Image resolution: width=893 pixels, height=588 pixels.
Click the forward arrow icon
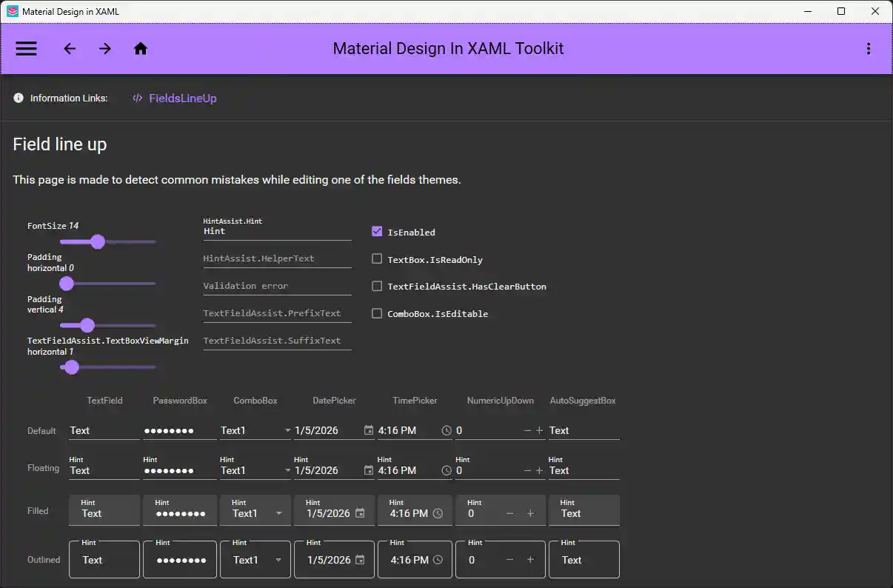[x=105, y=49]
